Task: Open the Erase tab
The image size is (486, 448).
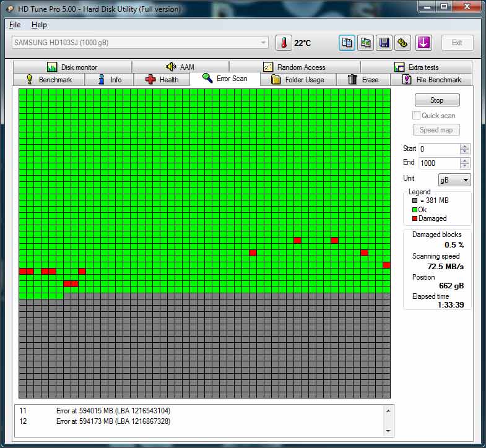Action: point(363,80)
